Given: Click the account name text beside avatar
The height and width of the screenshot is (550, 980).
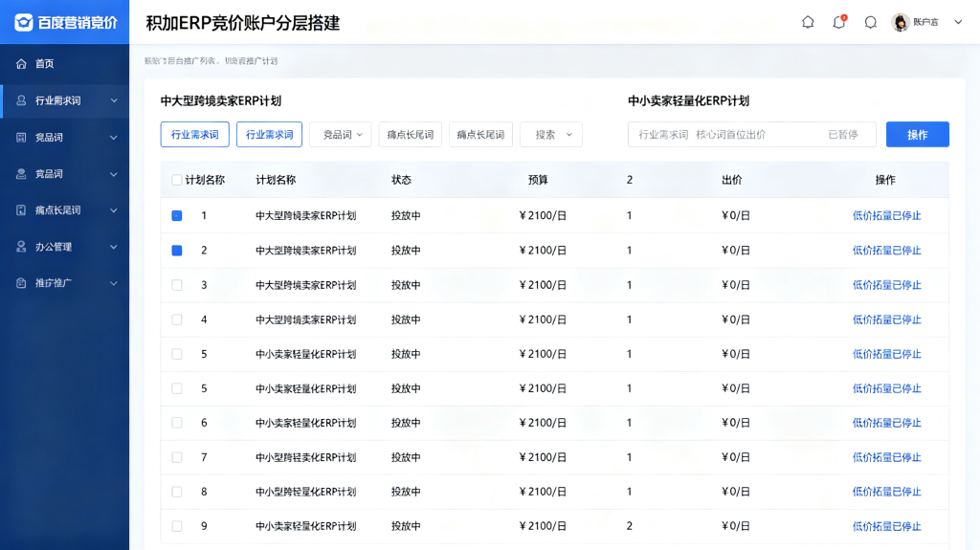Looking at the screenshot, I should pyautogui.click(x=925, y=23).
